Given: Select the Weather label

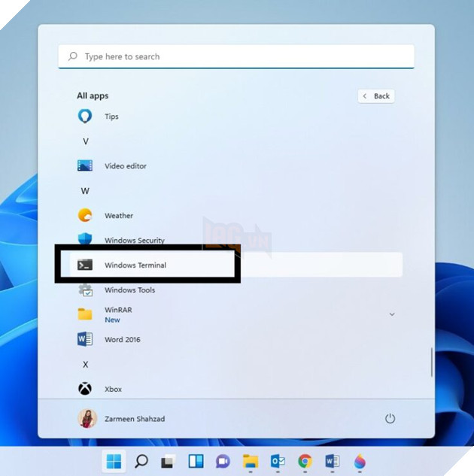Looking at the screenshot, I should [x=119, y=216].
